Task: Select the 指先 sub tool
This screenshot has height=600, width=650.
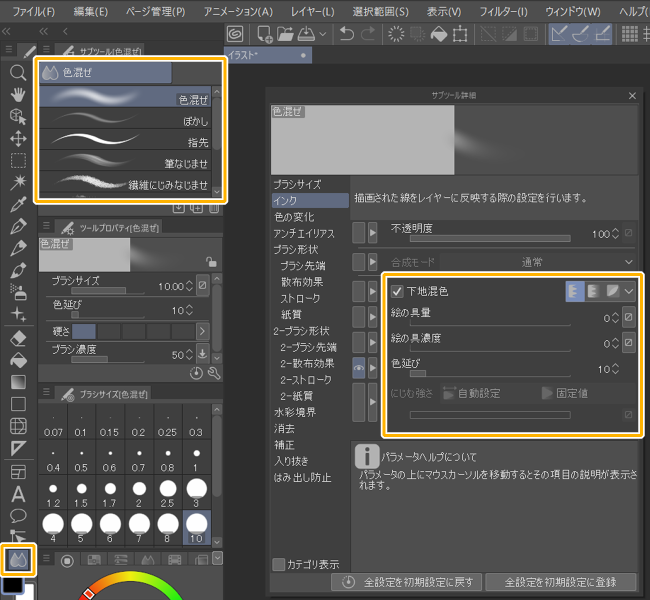Action: (126, 140)
